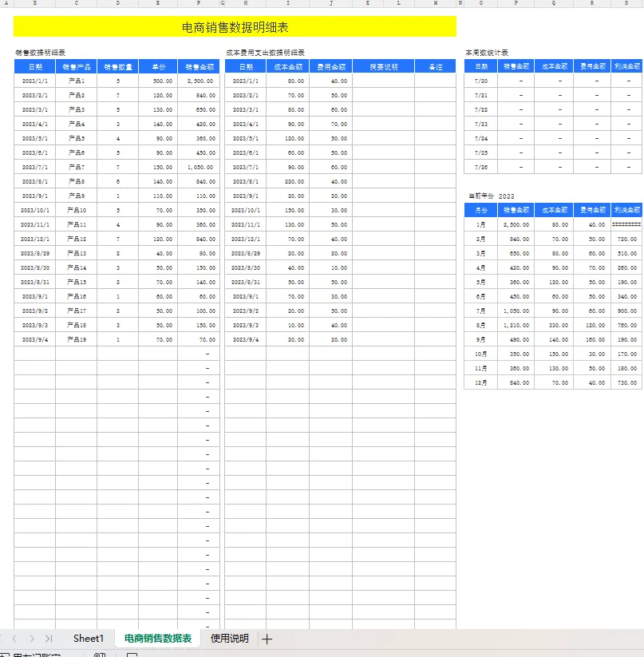This screenshot has width=644, height=657.
Task: Click the 7/20 date in weekly table
Action: coord(481,81)
